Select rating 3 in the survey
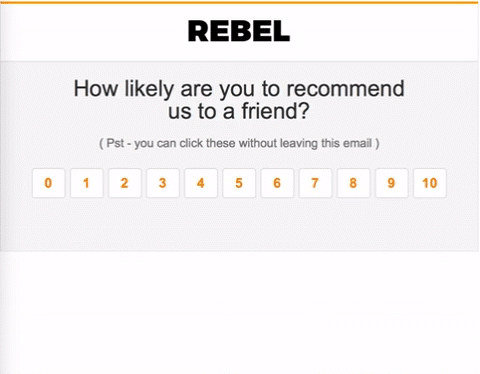Screen dimensions: 480x374 click(x=163, y=183)
